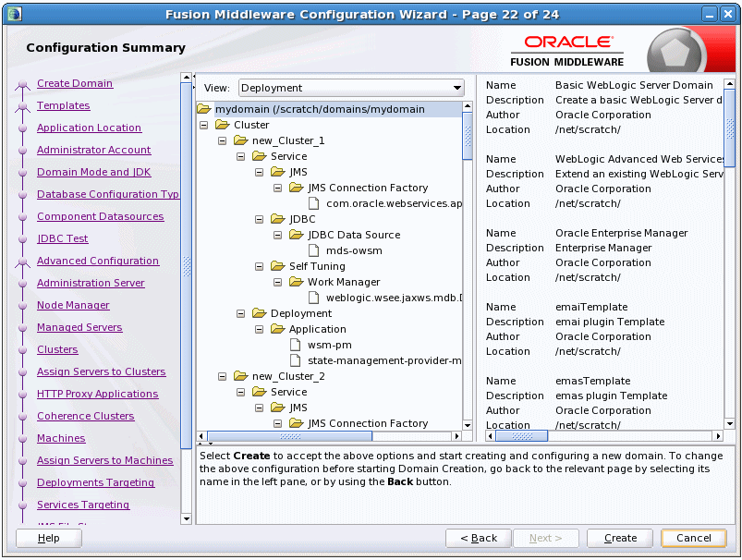The image size is (742, 560).
Task: Click 'Oracle Enterprise Manager' template name
Action: 621,233
